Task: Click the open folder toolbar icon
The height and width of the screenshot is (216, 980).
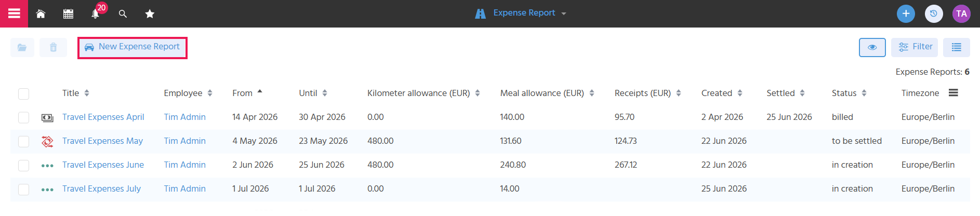Action: [22, 47]
